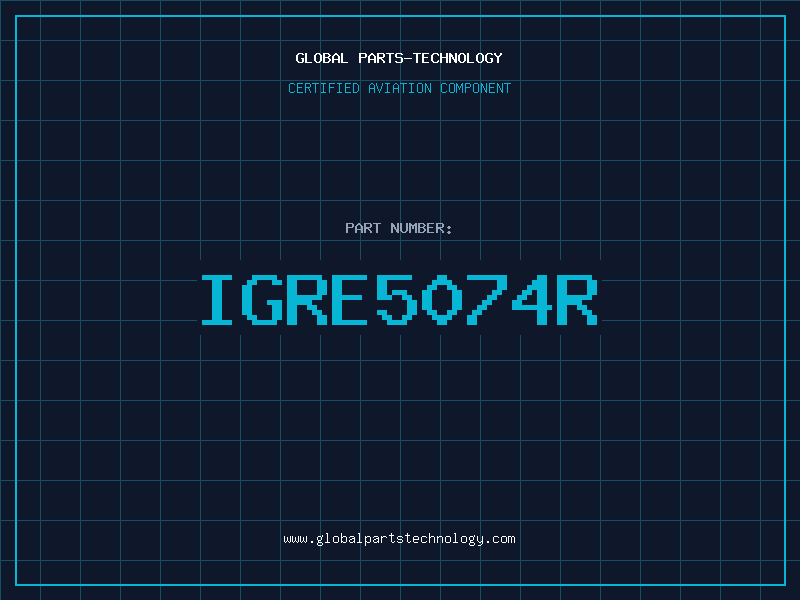The width and height of the screenshot is (800, 600).
Task: Select the word CERTIFIED in the subtitle
Action: (x=324, y=88)
